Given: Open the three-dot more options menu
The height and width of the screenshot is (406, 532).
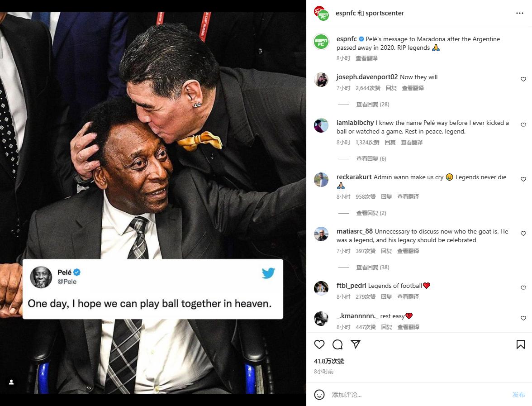Looking at the screenshot, I should point(519,13).
